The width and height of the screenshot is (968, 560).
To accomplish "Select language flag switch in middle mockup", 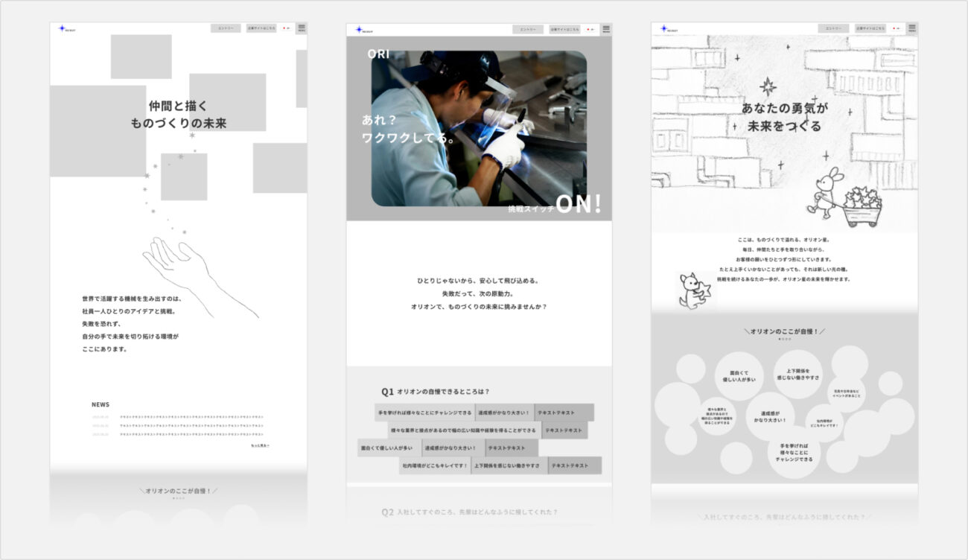I will click(x=590, y=30).
